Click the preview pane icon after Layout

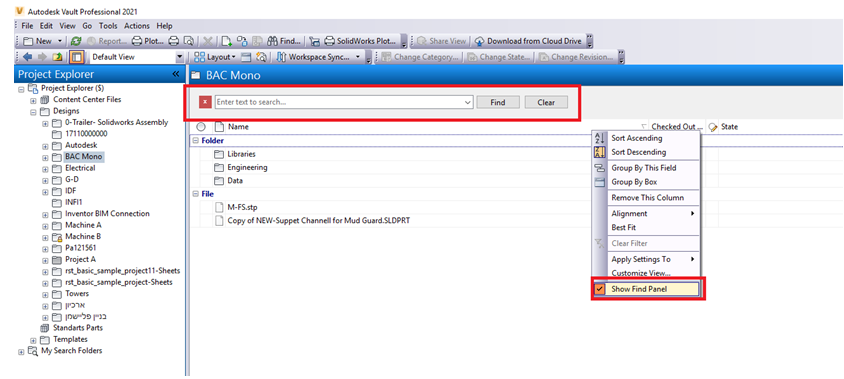246,57
